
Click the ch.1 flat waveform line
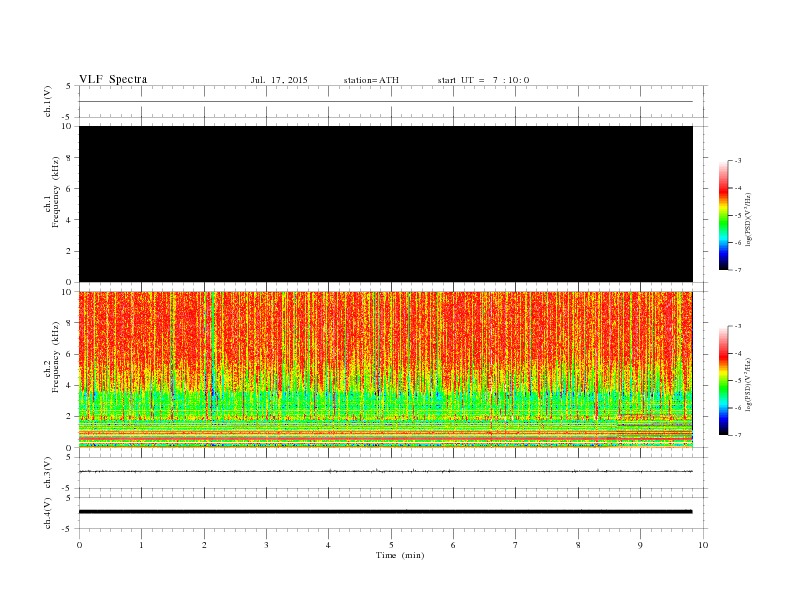(x=385, y=101)
